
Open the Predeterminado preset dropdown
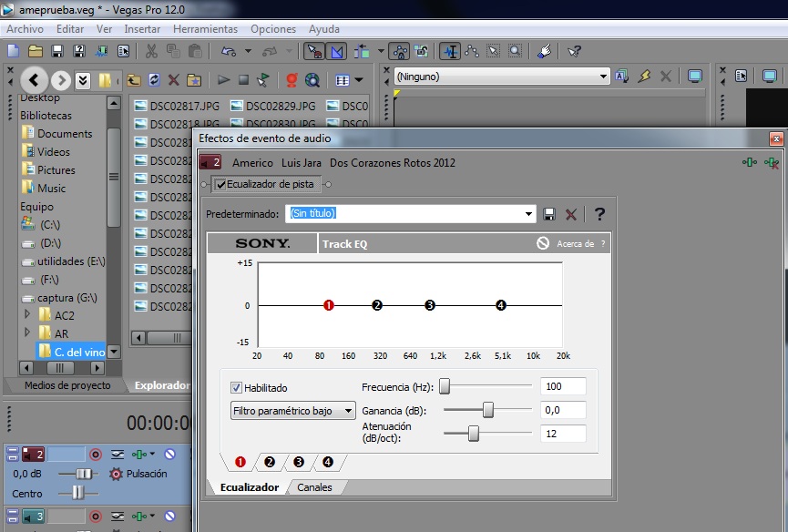click(528, 214)
